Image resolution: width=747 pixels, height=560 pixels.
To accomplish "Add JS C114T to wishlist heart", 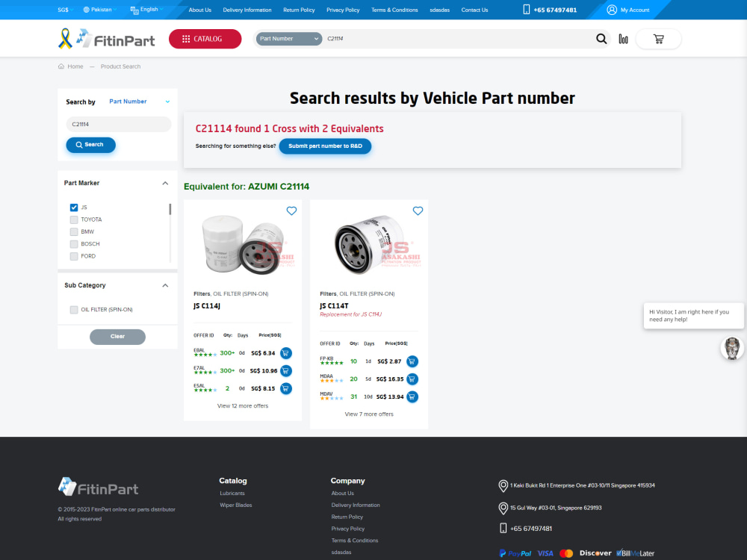I will click(418, 211).
